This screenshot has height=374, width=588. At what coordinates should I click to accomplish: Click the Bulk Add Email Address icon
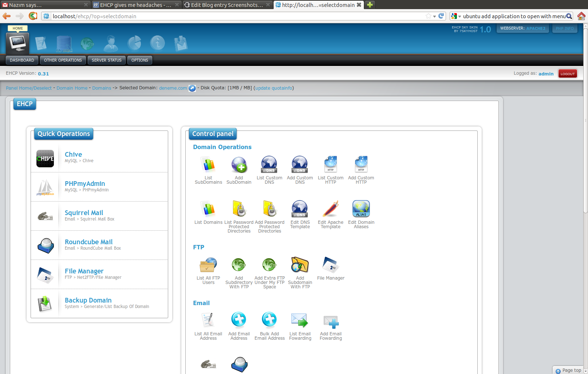pyautogui.click(x=269, y=319)
